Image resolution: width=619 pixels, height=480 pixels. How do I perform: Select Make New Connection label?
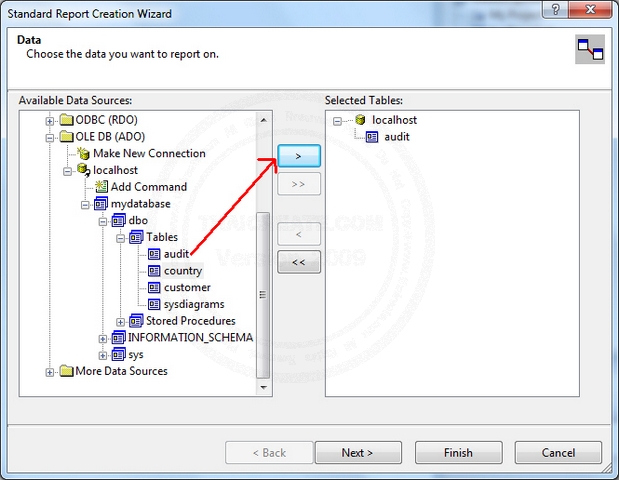(149, 153)
